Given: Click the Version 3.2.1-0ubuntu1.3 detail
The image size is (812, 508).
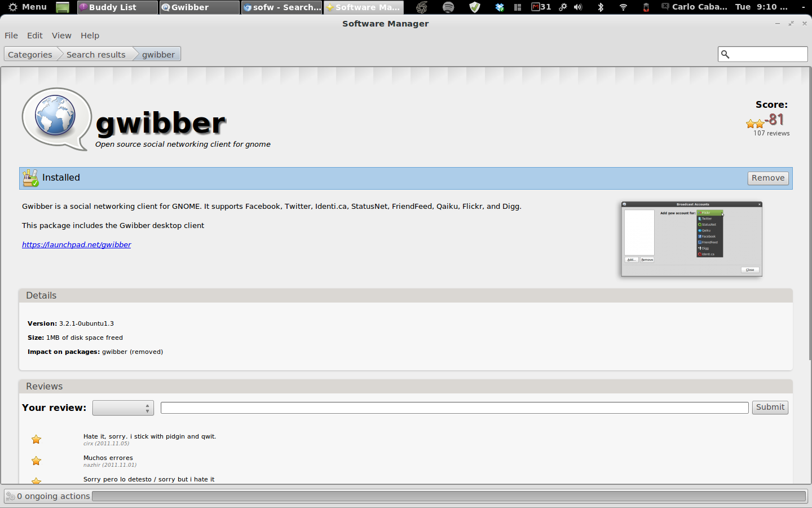Looking at the screenshot, I should [70, 323].
